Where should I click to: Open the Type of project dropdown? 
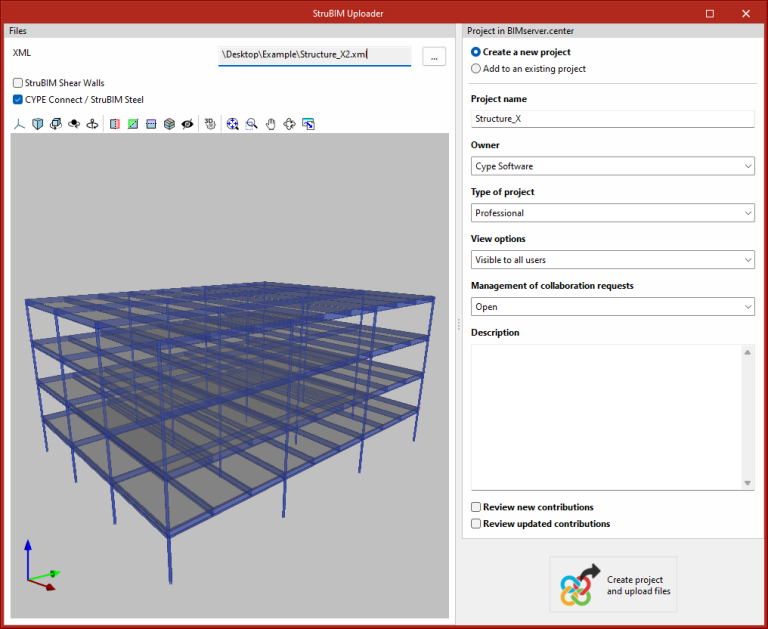(613, 213)
